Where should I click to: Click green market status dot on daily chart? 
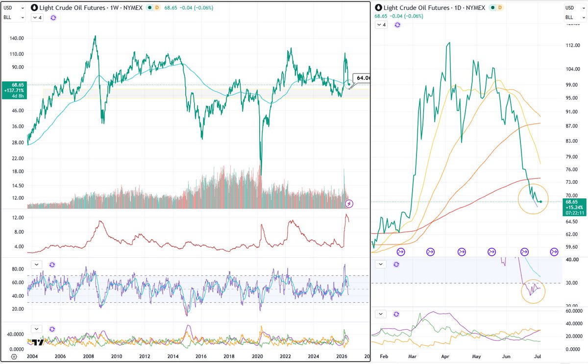click(x=493, y=8)
